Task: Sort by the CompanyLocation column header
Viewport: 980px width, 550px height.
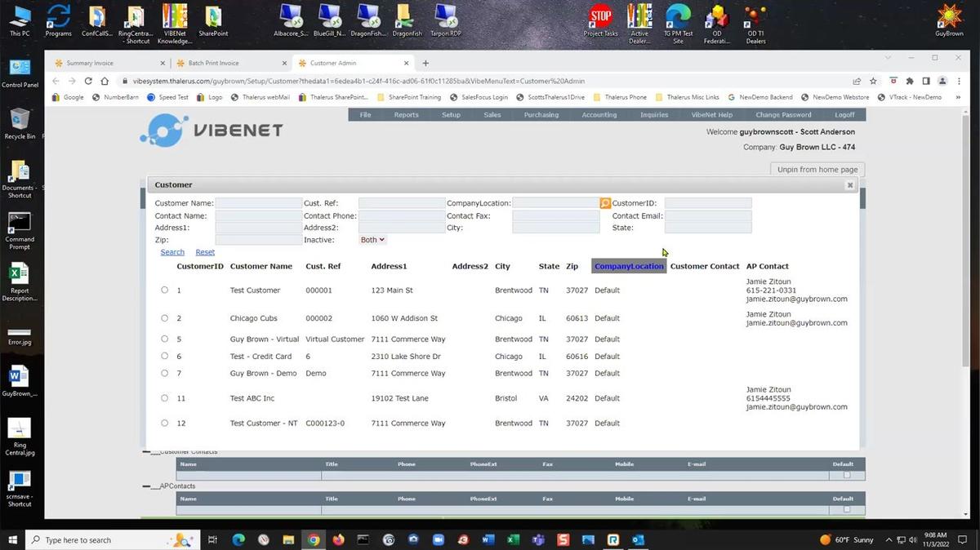Action: point(629,266)
